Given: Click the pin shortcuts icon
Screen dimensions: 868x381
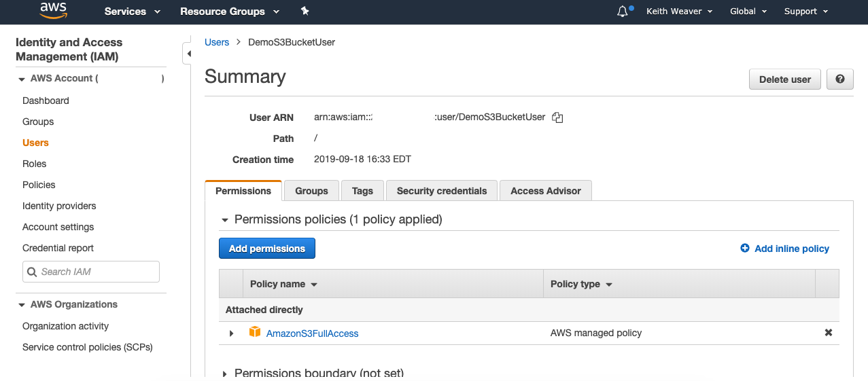Looking at the screenshot, I should [305, 12].
